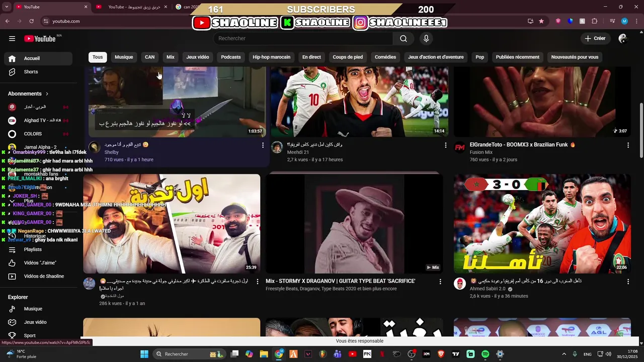Select Nouveautés pour vous chip
The height and width of the screenshot is (362, 644).
coord(575,57)
